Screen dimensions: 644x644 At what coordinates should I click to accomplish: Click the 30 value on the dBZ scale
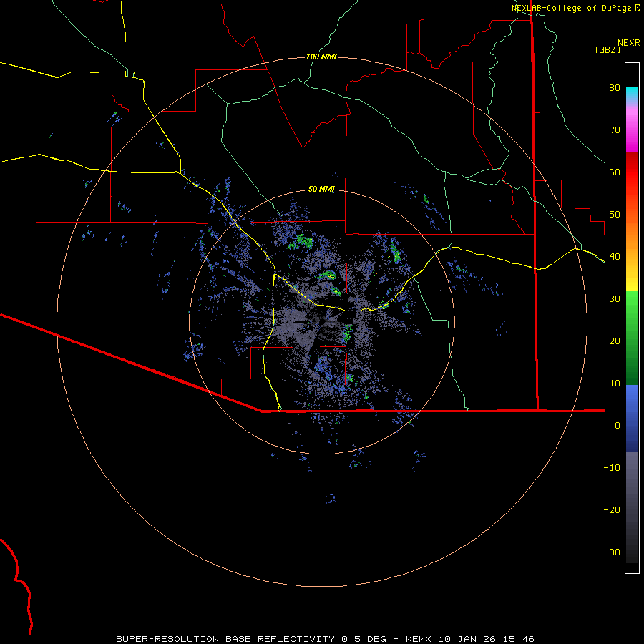tap(615, 298)
